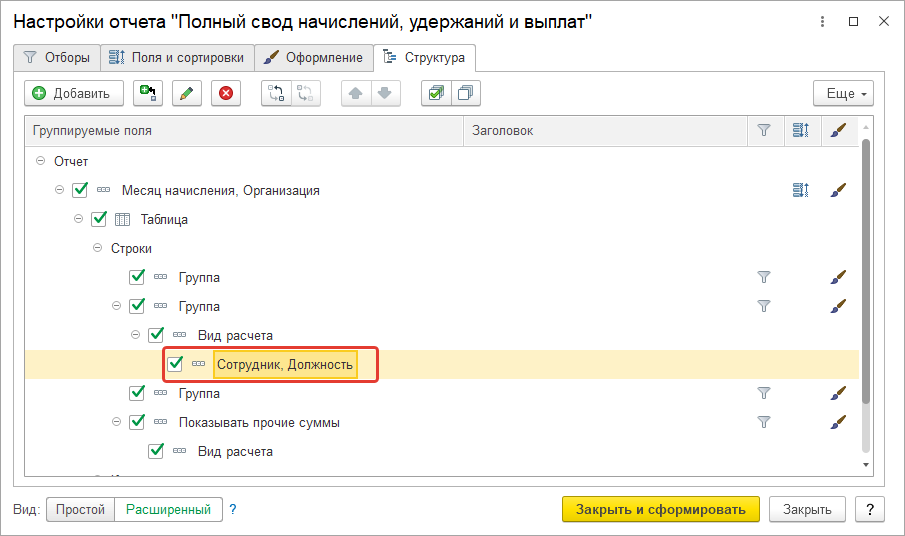Viewport: 905px width, 536px height.
Task: Click the move up arrow button
Action: [x=355, y=93]
